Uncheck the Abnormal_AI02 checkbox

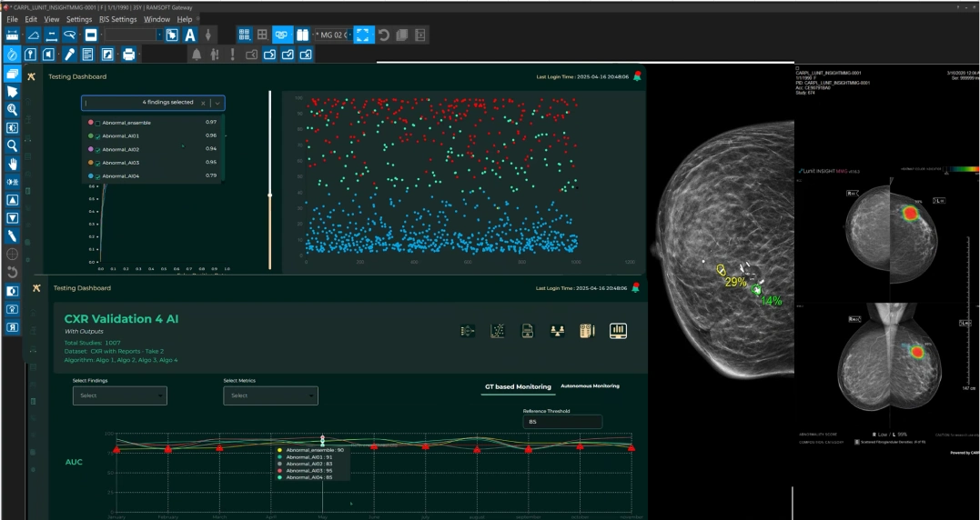coord(98,150)
